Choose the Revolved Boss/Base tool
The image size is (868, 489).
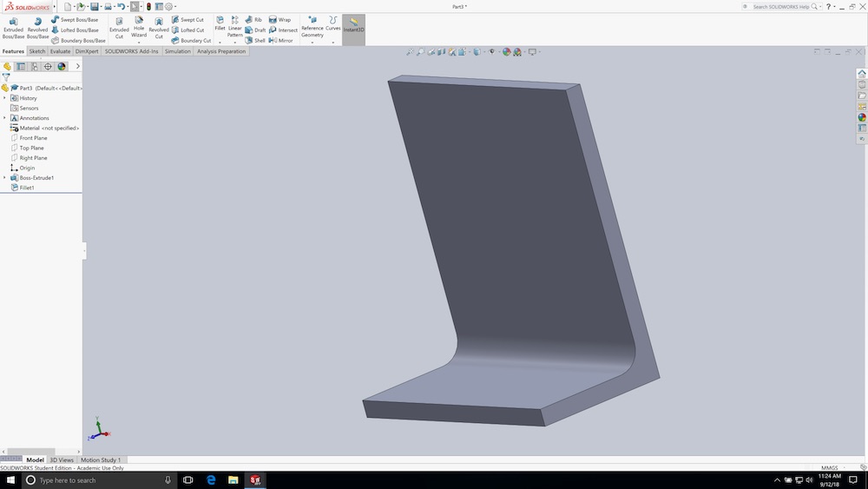(x=37, y=29)
